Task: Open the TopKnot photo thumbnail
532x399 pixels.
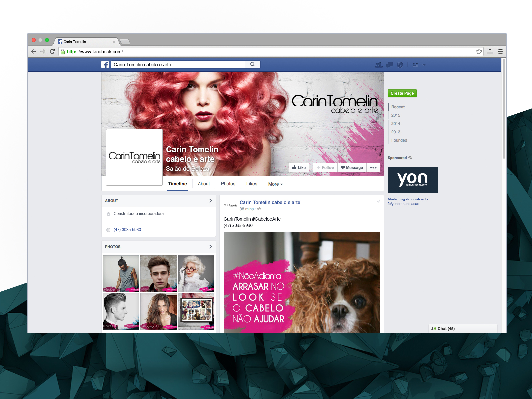Action: coord(121,273)
